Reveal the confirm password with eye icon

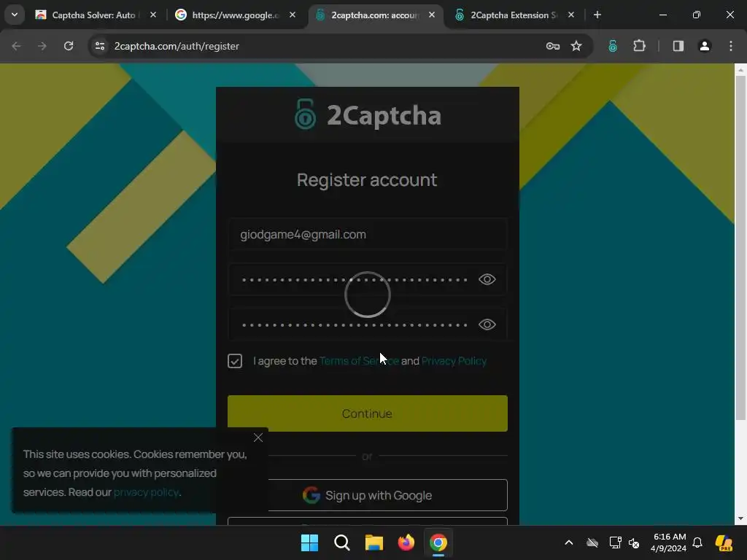[x=487, y=324]
